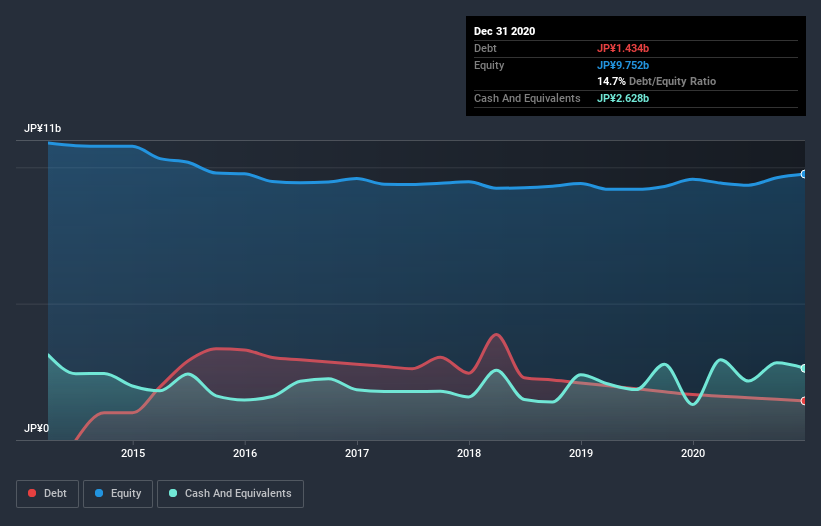Click the 2016 x-axis label
The height and width of the screenshot is (526, 821).
tap(245, 453)
